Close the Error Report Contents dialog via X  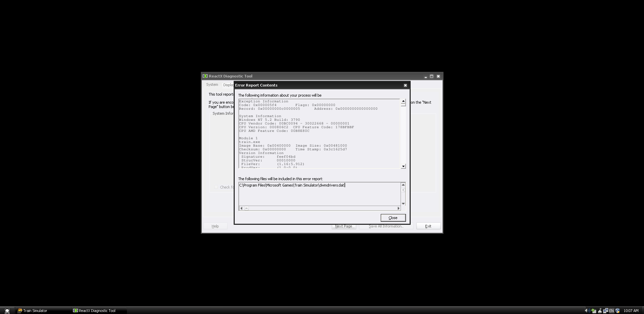pos(405,85)
